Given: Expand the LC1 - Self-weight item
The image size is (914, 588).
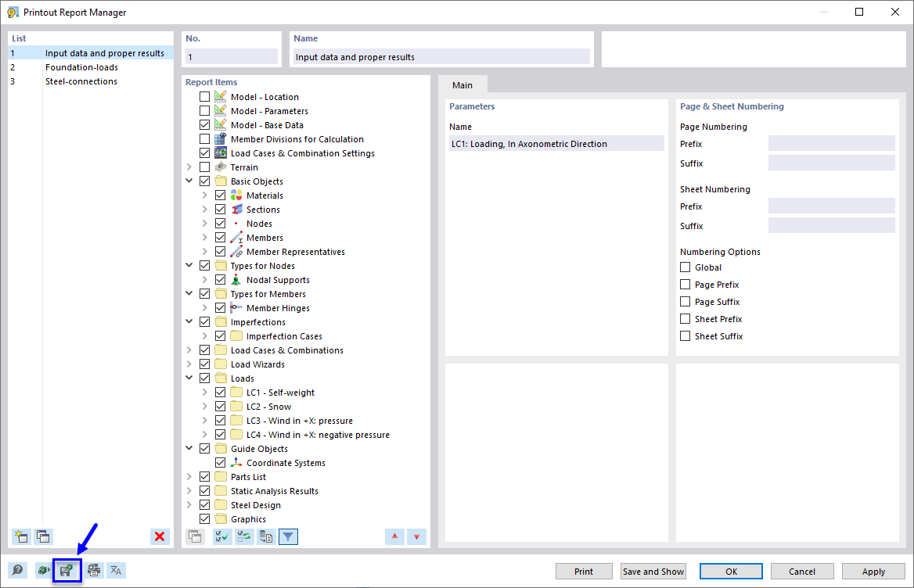Looking at the screenshot, I should pos(204,392).
